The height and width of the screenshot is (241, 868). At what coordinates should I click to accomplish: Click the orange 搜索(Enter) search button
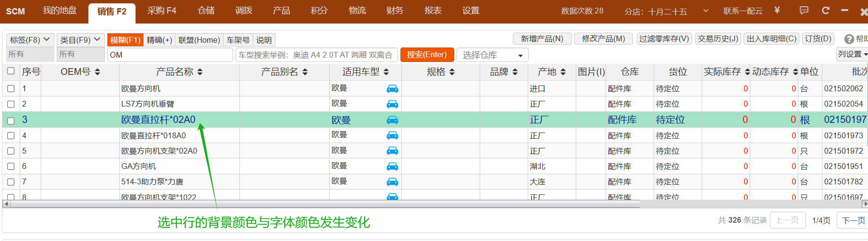coord(427,55)
